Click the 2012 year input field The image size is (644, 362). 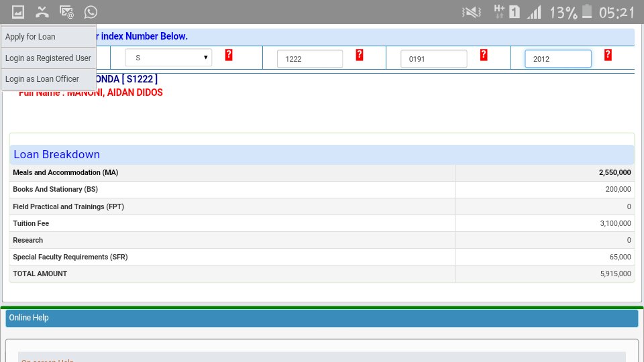(558, 59)
